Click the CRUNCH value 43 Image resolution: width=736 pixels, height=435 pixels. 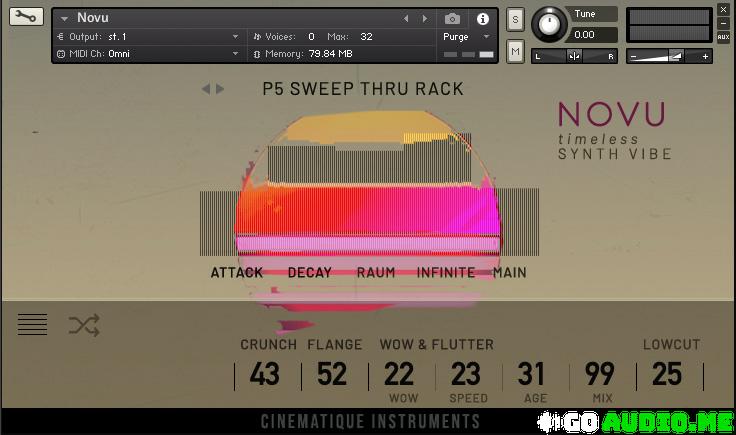[265, 374]
